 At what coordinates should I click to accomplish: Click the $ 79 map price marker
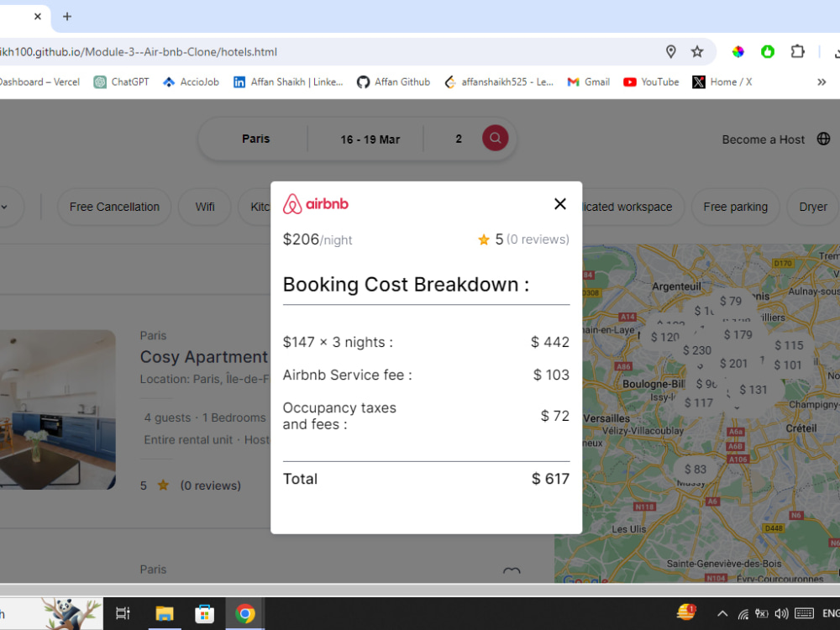coord(730,301)
